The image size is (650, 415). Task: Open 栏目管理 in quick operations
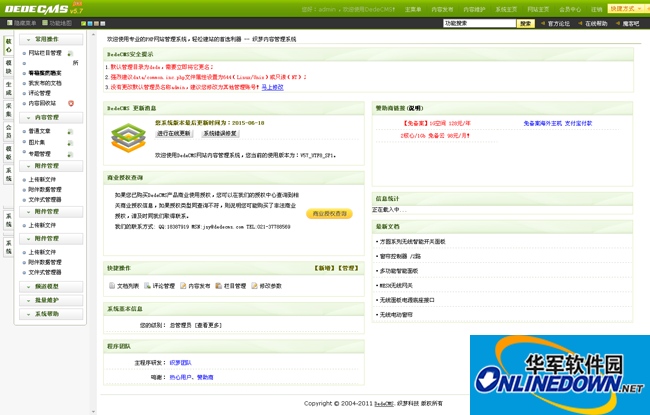point(231,286)
